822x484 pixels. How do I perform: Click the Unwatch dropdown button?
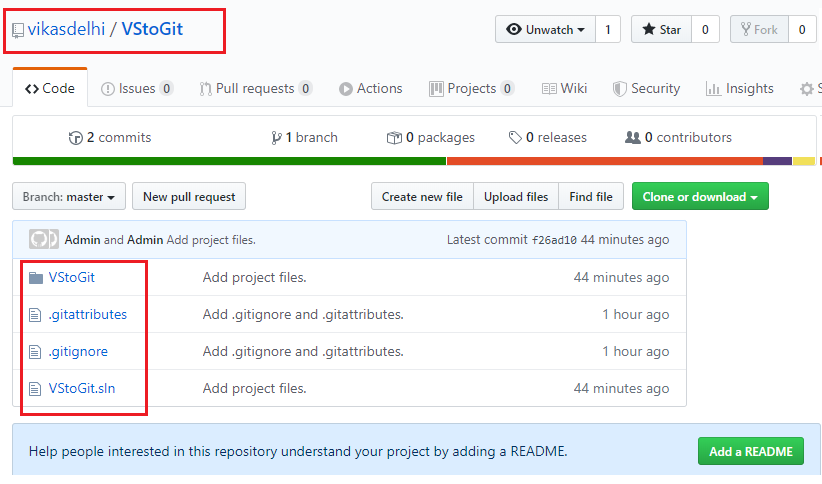tap(545, 29)
